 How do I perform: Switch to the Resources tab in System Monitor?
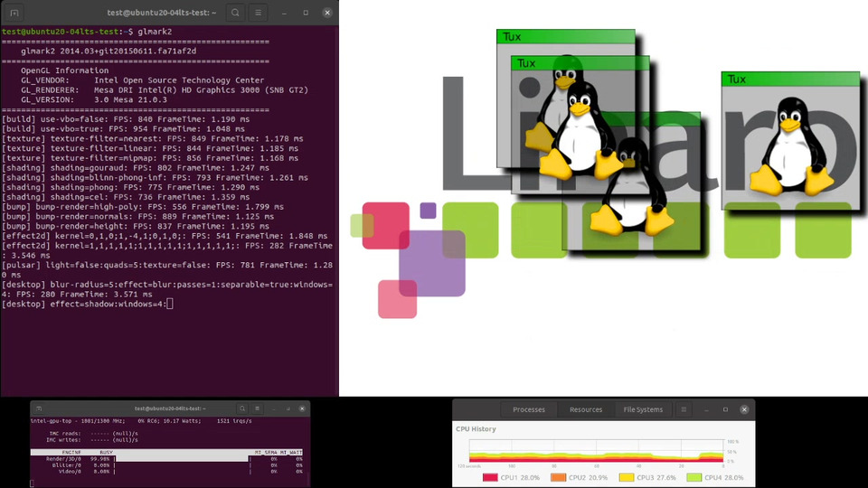[x=586, y=409]
